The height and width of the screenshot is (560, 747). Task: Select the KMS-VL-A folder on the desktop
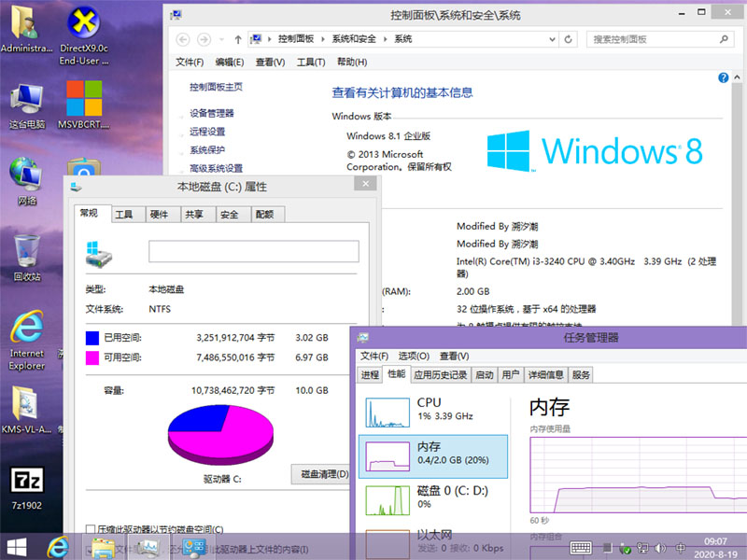[26, 410]
